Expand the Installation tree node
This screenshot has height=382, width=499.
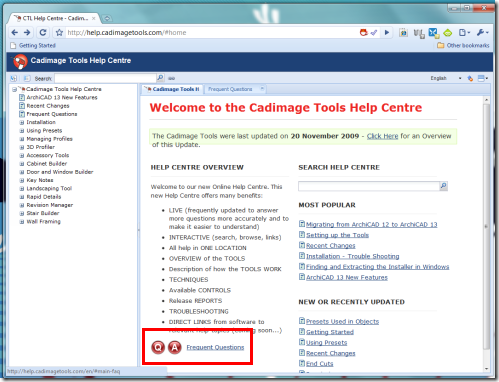pos(22,122)
